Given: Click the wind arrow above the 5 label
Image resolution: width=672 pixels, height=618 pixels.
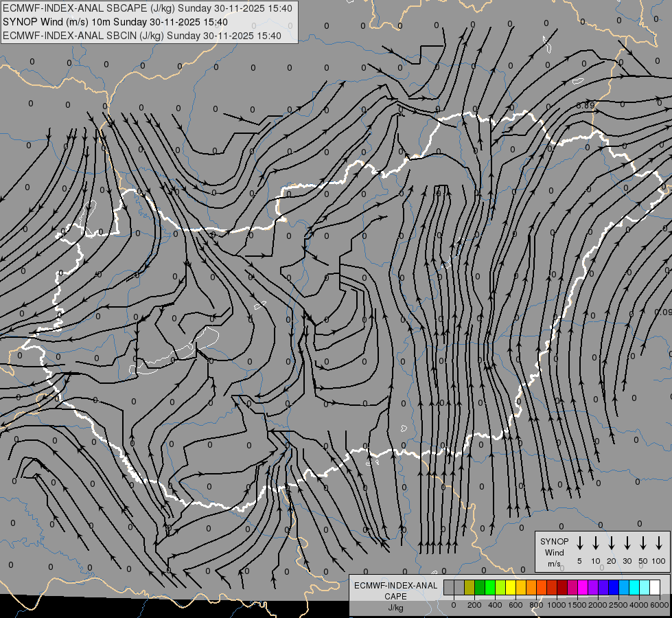Looking at the screenshot, I should tap(579, 543).
